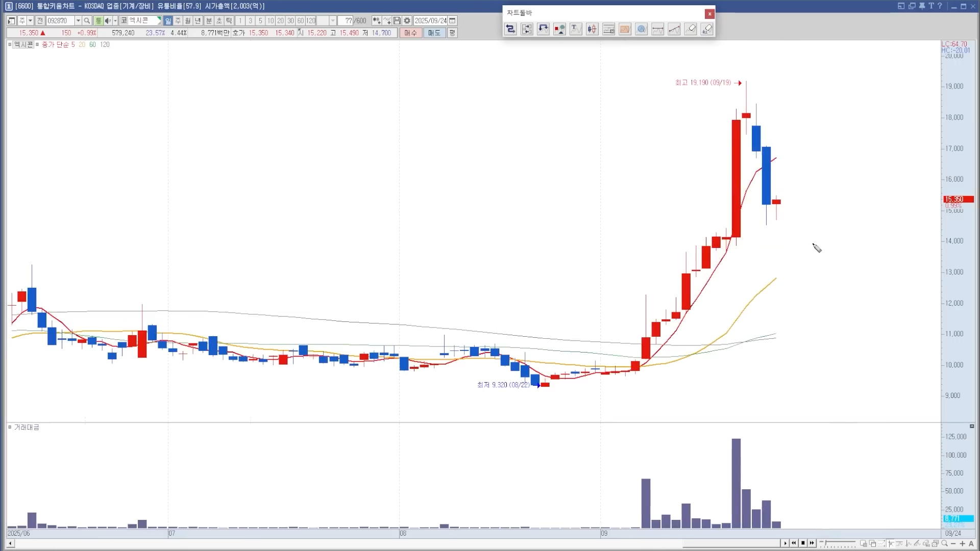Click the stock search magnifier icon
The height and width of the screenshot is (551, 980).
[87, 21]
